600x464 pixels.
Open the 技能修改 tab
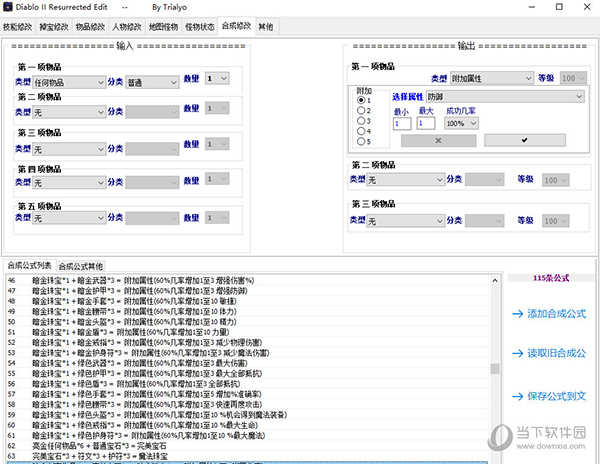18,27
